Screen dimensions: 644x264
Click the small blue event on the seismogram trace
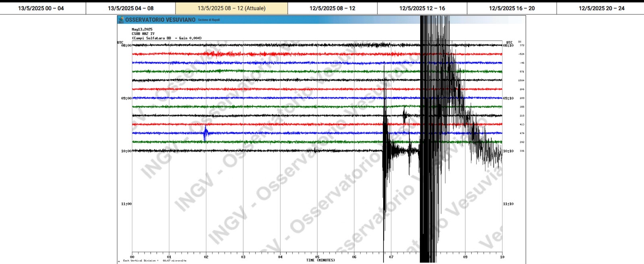pyautogui.click(x=206, y=133)
